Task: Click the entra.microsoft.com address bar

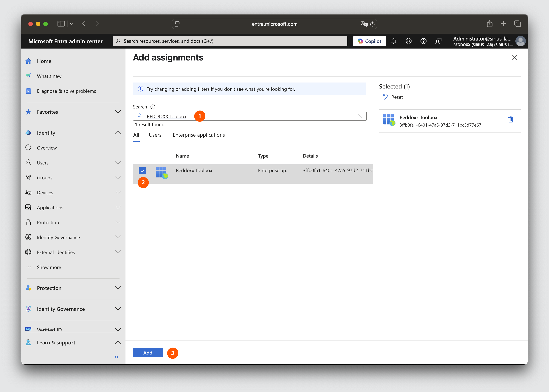Action: point(274,24)
